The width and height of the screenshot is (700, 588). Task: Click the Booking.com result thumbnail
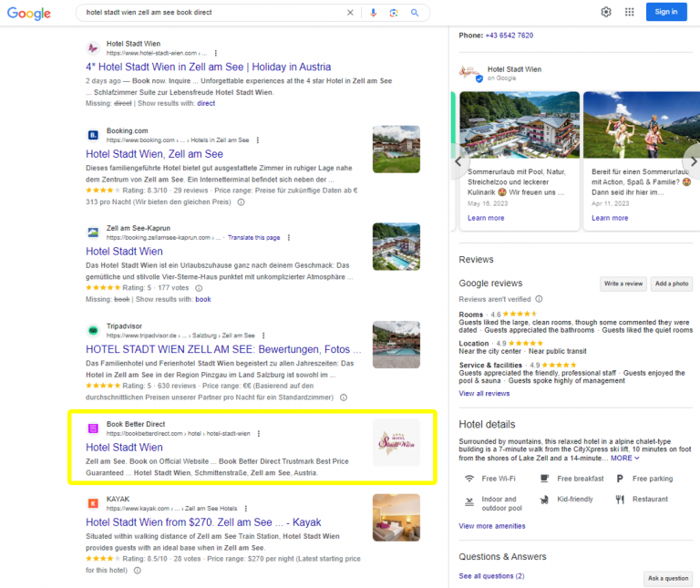click(x=396, y=150)
